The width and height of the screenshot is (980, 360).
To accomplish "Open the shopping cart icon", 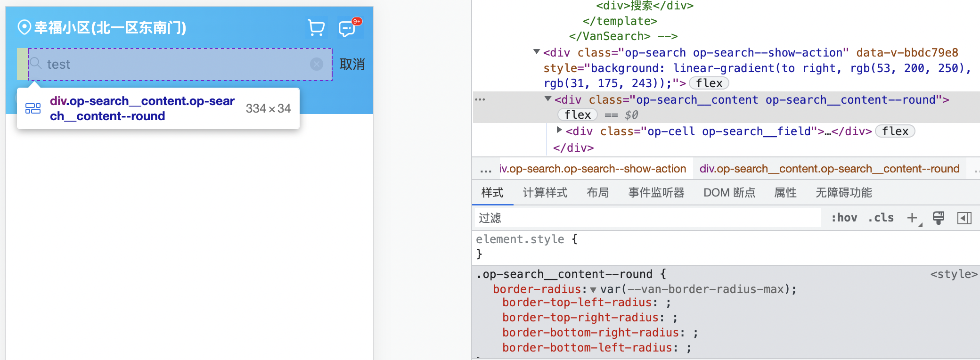I will point(316,28).
